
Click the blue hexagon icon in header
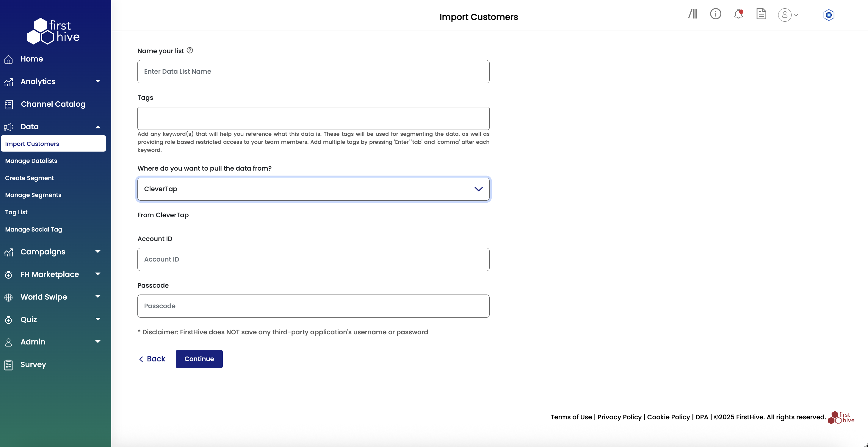828,15
